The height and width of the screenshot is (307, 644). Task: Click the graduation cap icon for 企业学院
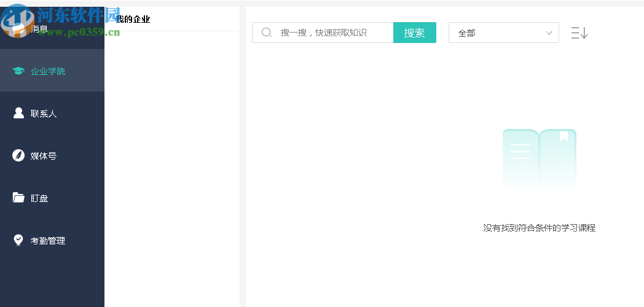[x=18, y=71]
